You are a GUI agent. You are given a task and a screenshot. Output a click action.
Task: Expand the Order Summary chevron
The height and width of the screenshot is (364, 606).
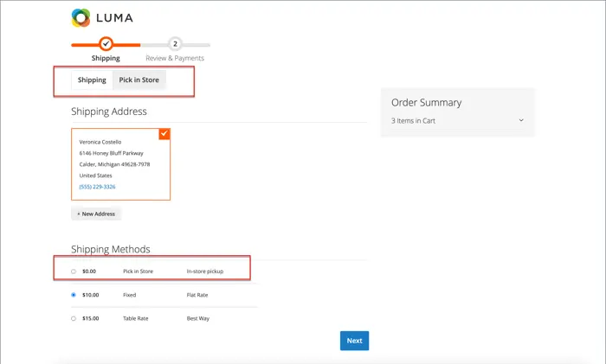coord(521,120)
